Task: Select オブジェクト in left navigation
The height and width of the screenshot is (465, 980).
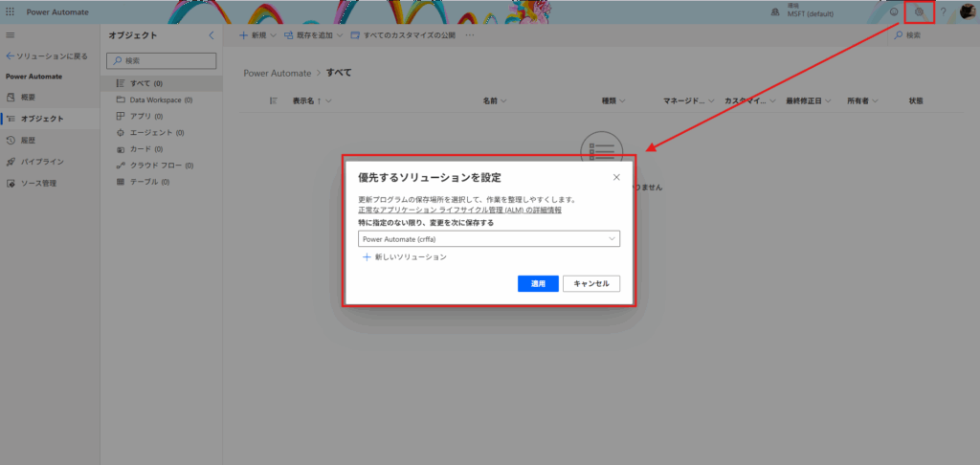Action: click(50, 119)
